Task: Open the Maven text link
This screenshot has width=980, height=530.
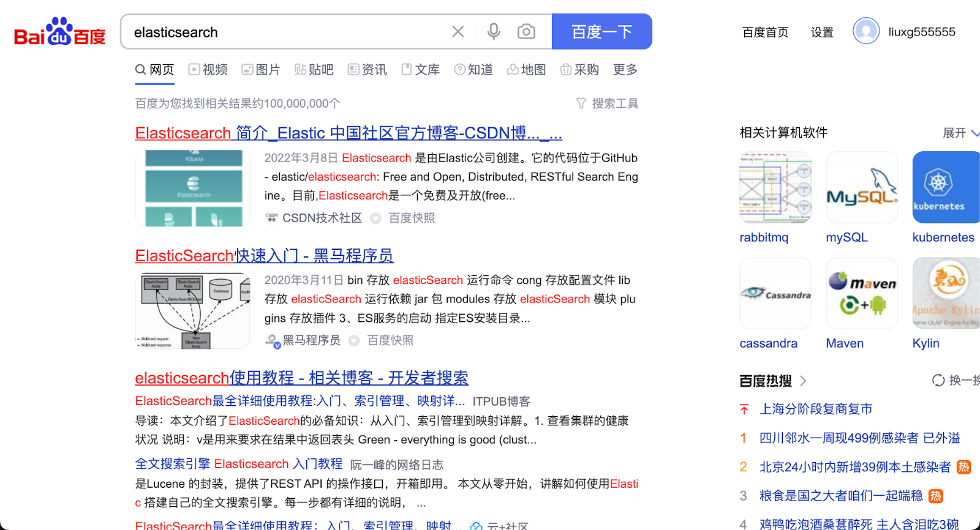Action: tap(845, 343)
